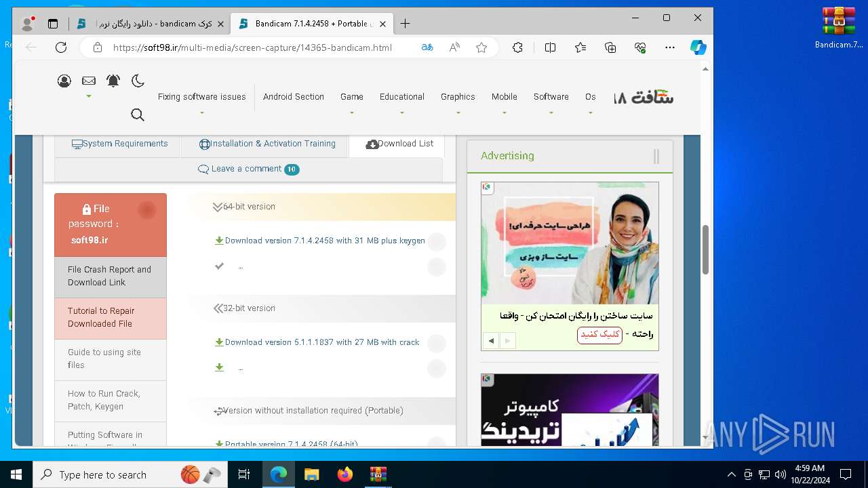Launch Firefox from taskbar
Screen dimensions: 868x488
pos(345,474)
